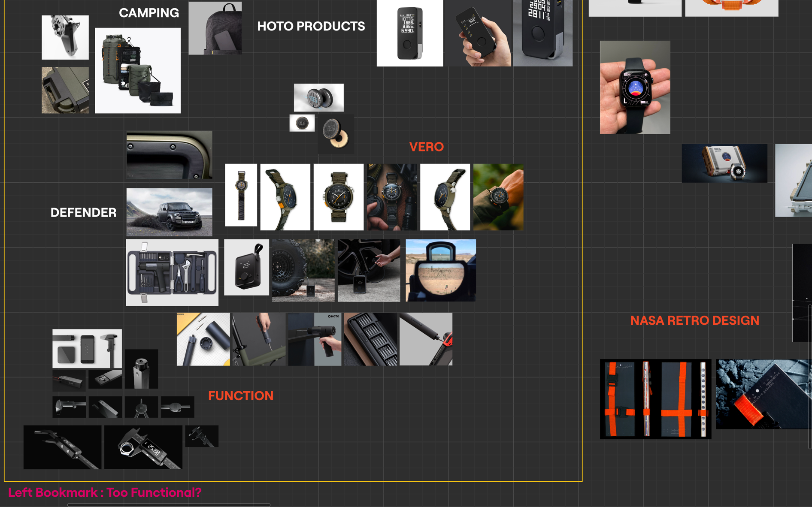The image size is (812, 507).
Task: Click the orange strap notebook covers image
Action: coord(655,399)
